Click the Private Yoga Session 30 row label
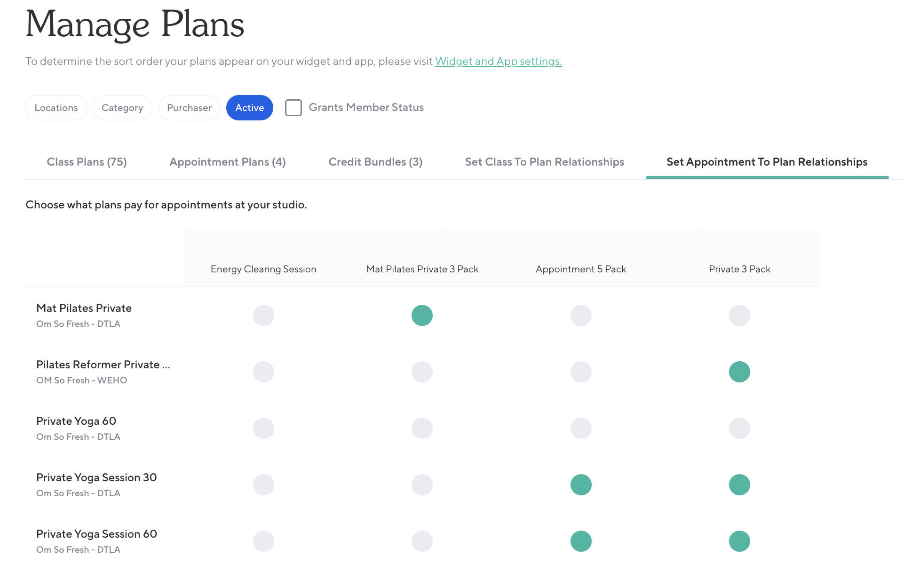904x588 pixels. coord(96,477)
